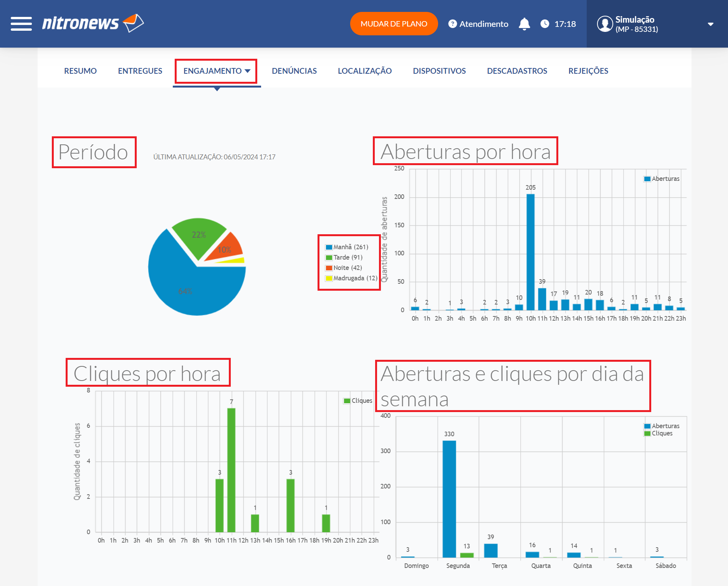Click the Aberturas por hora heading
Image resolution: width=728 pixels, height=586 pixels.
(465, 151)
